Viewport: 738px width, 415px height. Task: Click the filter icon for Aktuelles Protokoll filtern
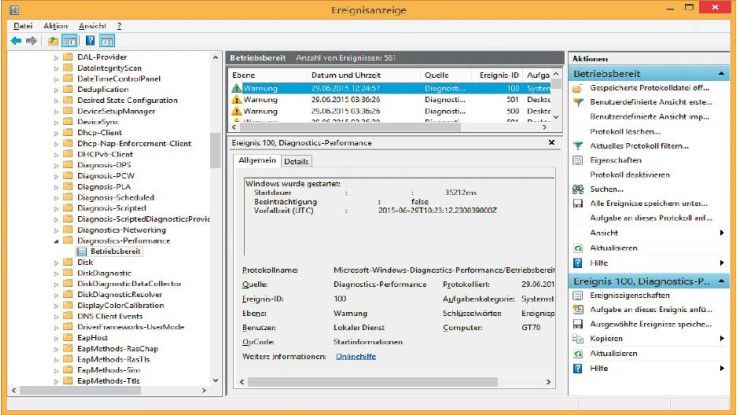[578, 145]
